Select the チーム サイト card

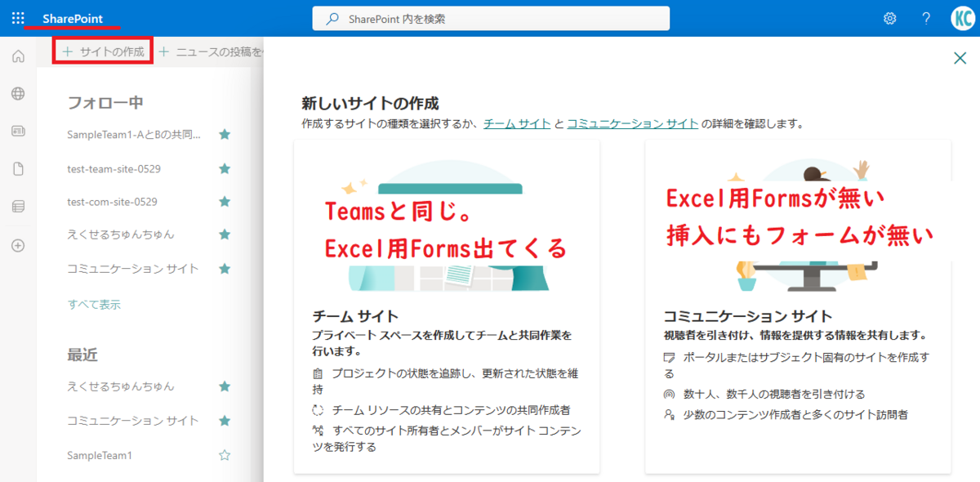coord(447,306)
